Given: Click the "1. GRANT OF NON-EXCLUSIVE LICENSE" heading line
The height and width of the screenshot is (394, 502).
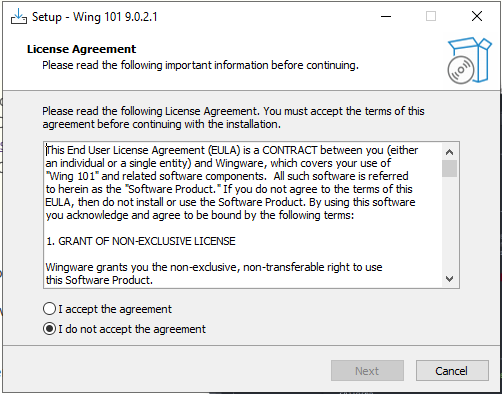Looking at the screenshot, I should (141, 241).
